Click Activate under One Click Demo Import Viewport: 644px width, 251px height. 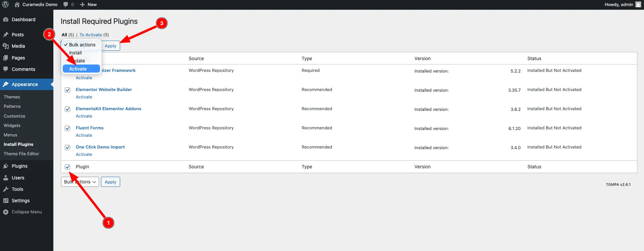(x=84, y=155)
